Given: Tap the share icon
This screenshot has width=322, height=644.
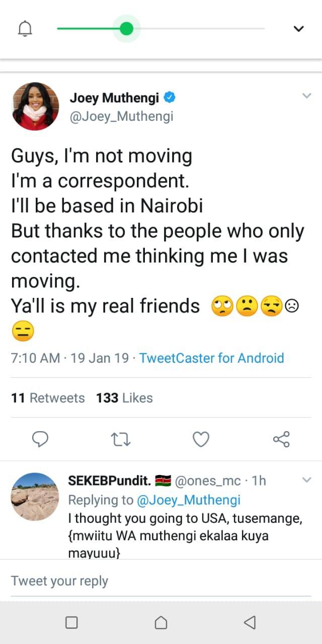Looking at the screenshot, I should pos(281,439).
